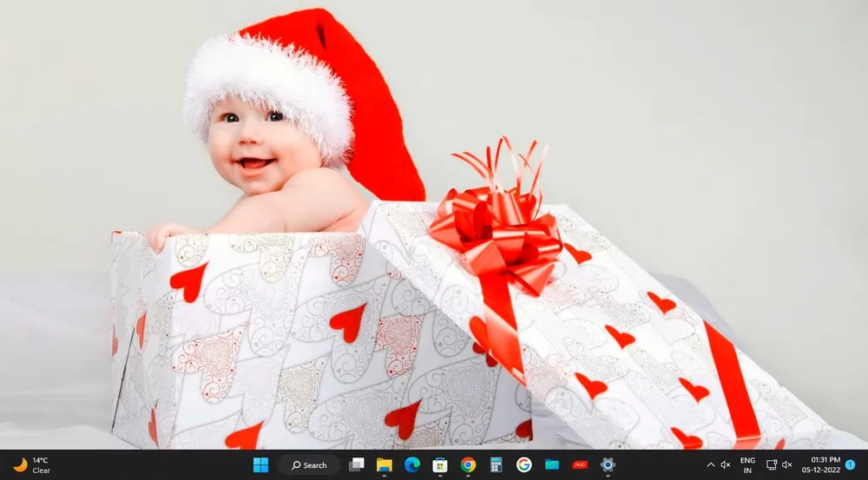Open the blue notification count badge
Image resolution: width=868 pixels, height=480 pixels.
pos(851,465)
